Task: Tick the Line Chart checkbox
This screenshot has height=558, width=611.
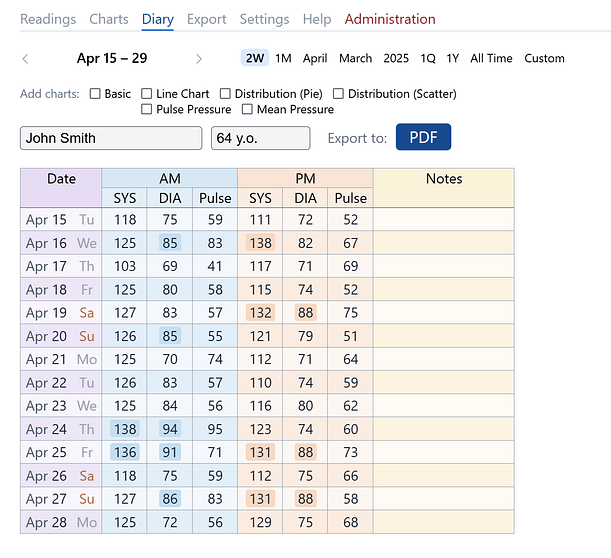Action: 147,94
